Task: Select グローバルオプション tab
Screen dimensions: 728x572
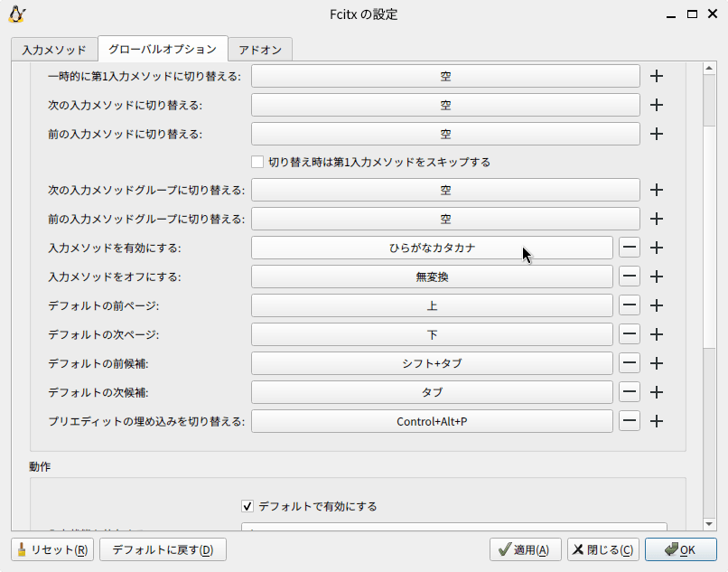Action: 163,49
